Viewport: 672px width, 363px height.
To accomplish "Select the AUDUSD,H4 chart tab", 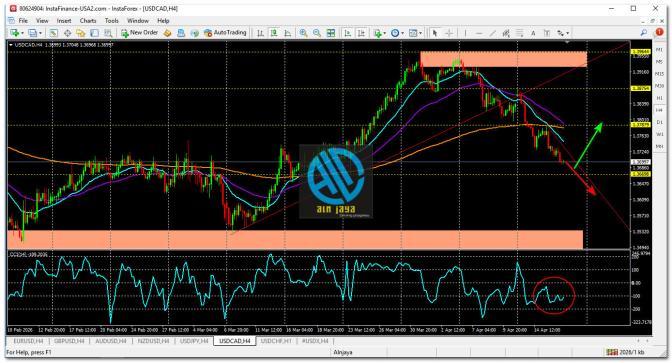I will tap(111, 341).
